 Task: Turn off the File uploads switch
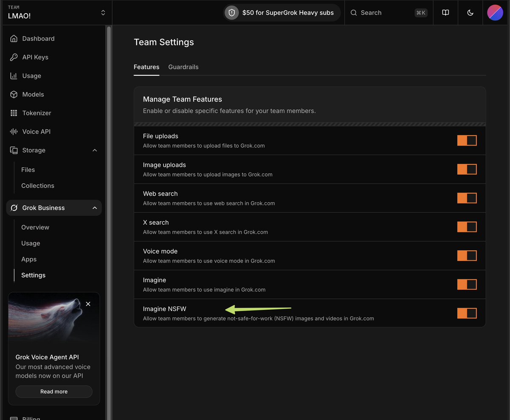(467, 140)
